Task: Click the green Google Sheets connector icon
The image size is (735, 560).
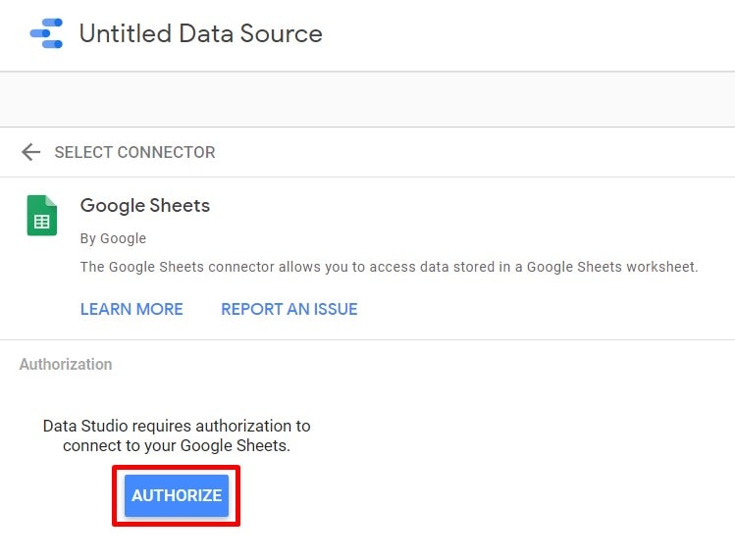Action: (x=42, y=215)
